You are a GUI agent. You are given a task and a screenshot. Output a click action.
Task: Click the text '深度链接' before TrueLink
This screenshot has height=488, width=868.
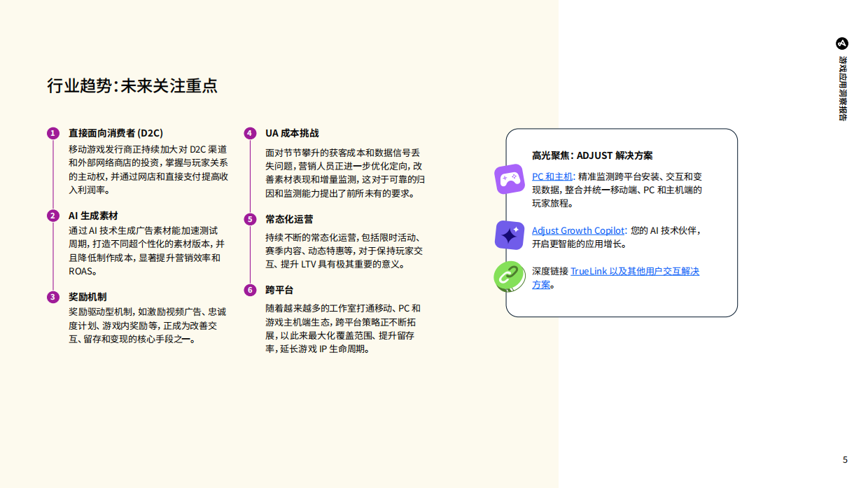pos(549,271)
